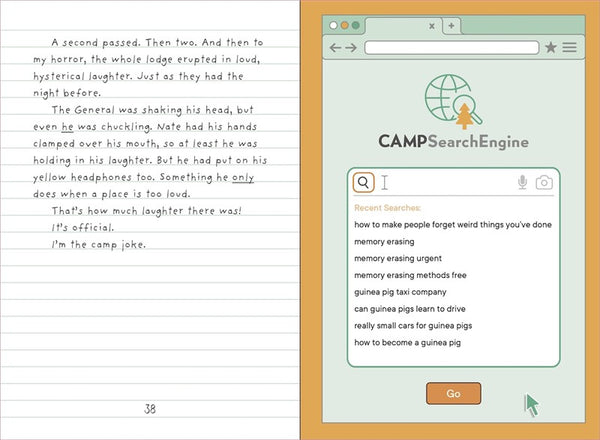Select recent search 'memory erasing urgent'
This screenshot has height=440, width=600.
(x=398, y=259)
